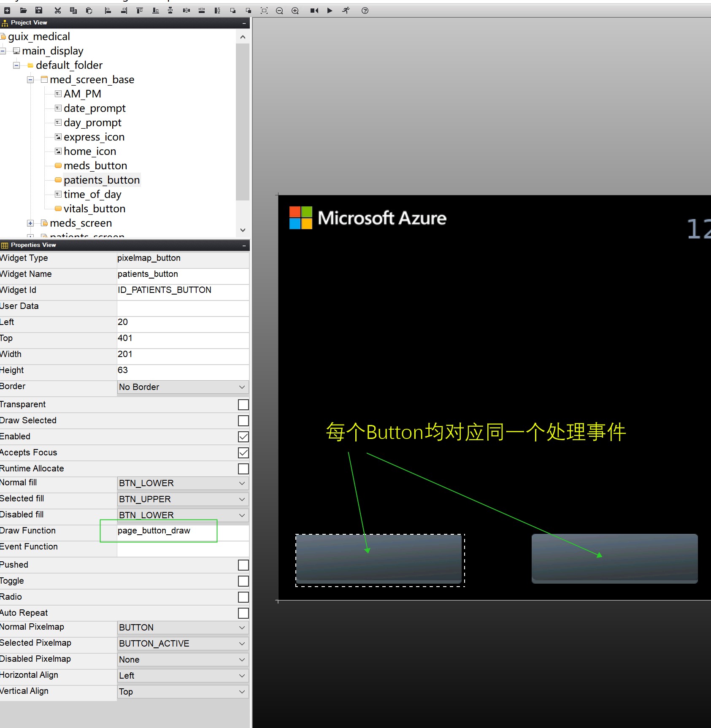Image resolution: width=711 pixels, height=728 pixels.
Task: Align selected widgets to bottom
Action: tap(155, 11)
